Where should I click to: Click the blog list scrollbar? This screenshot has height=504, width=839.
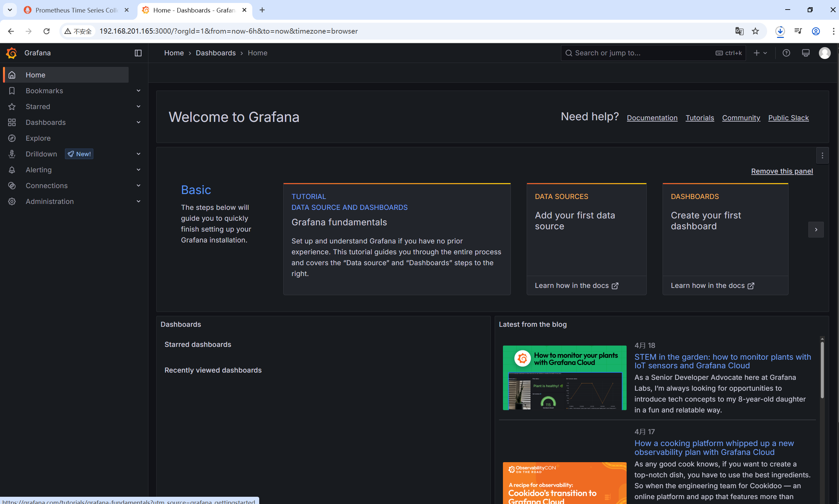[822, 370]
